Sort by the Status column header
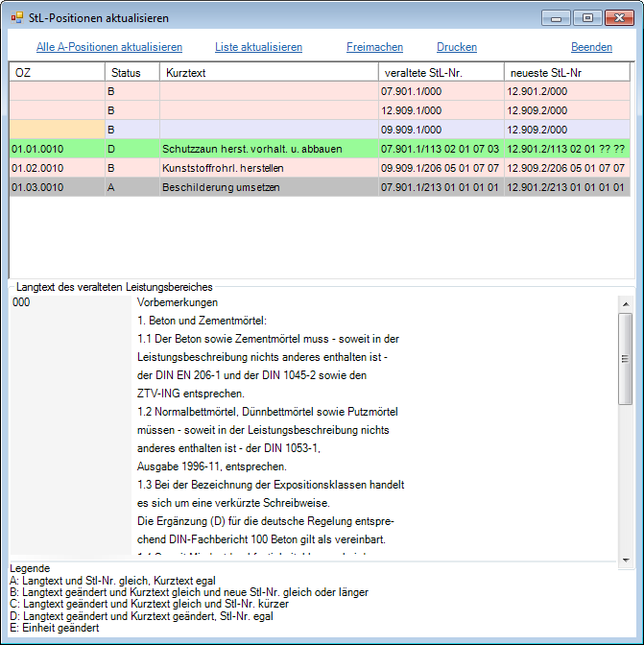The image size is (644, 645). click(132, 73)
